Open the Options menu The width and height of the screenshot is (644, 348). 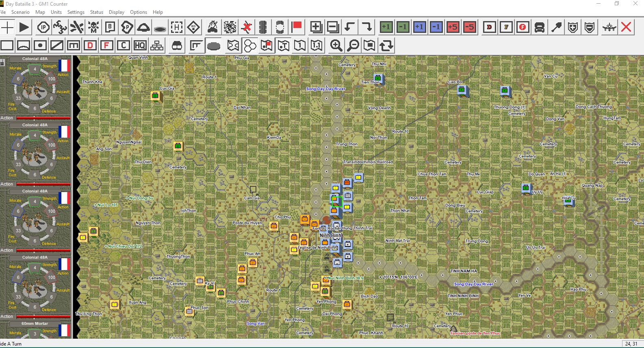pos(139,12)
